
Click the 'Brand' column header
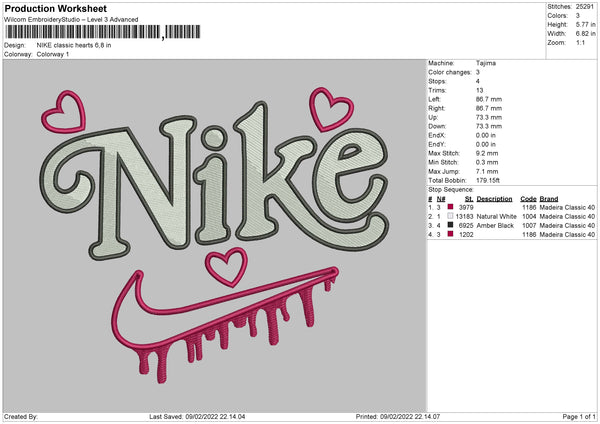(x=549, y=199)
